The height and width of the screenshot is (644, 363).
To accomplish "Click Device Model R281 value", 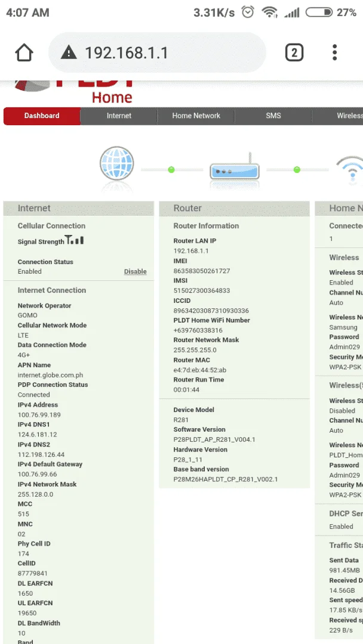I will tap(181, 420).
